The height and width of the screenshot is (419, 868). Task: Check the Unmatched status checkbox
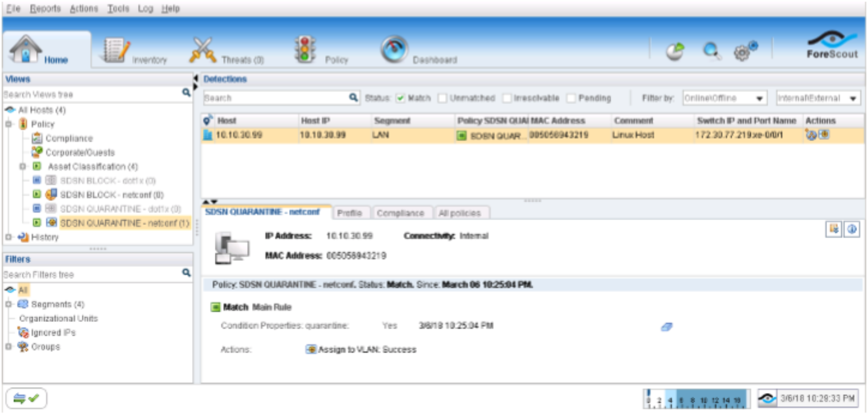point(442,98)
